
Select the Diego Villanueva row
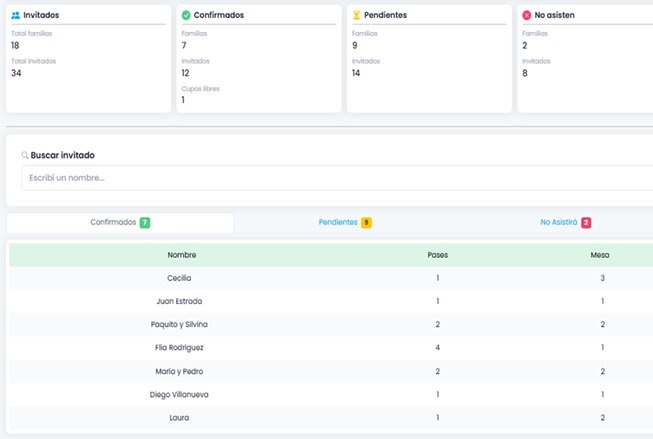181,394
